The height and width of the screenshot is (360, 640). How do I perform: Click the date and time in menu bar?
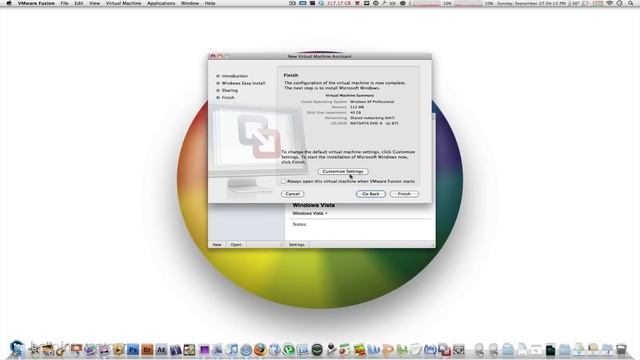[531, 3]
